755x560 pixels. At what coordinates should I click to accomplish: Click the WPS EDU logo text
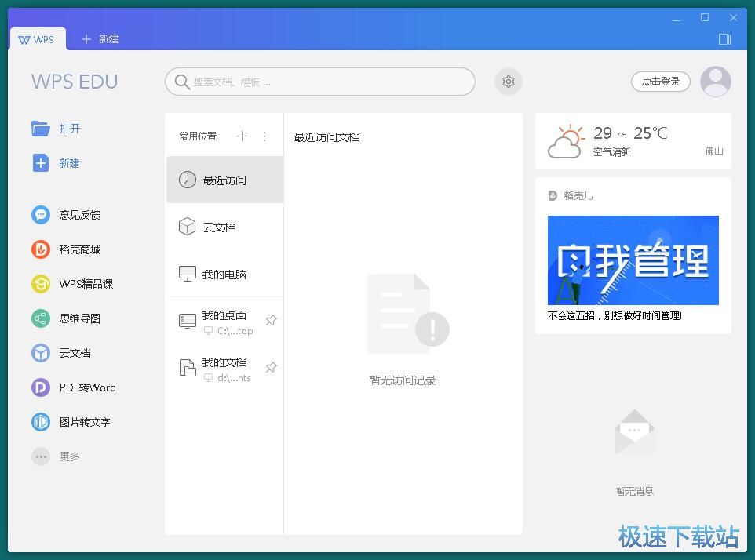coord(75,82)
